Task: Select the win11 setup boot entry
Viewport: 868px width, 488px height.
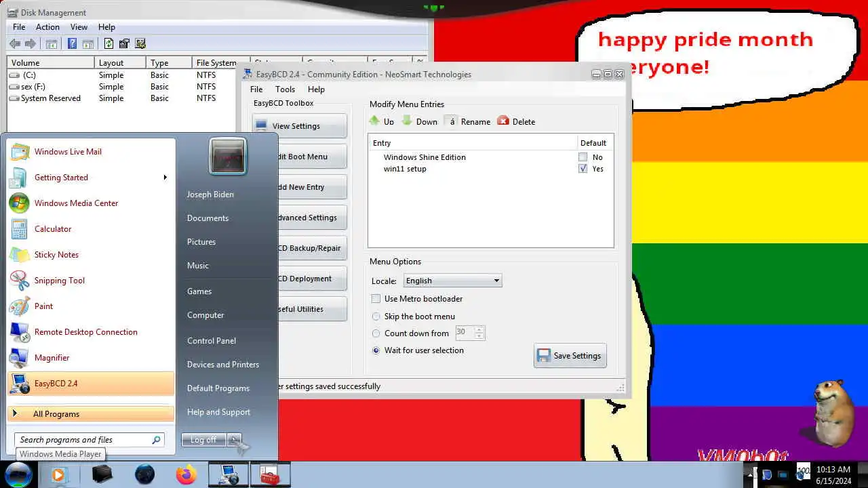Action: coord(405,169)
